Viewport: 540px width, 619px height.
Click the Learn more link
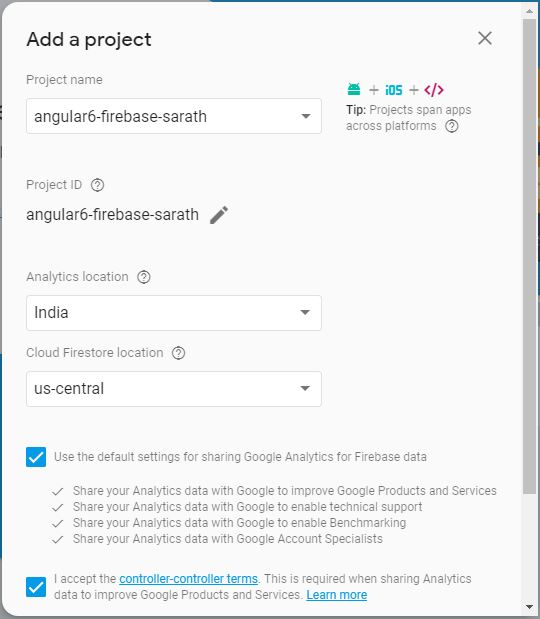point(337,595)
